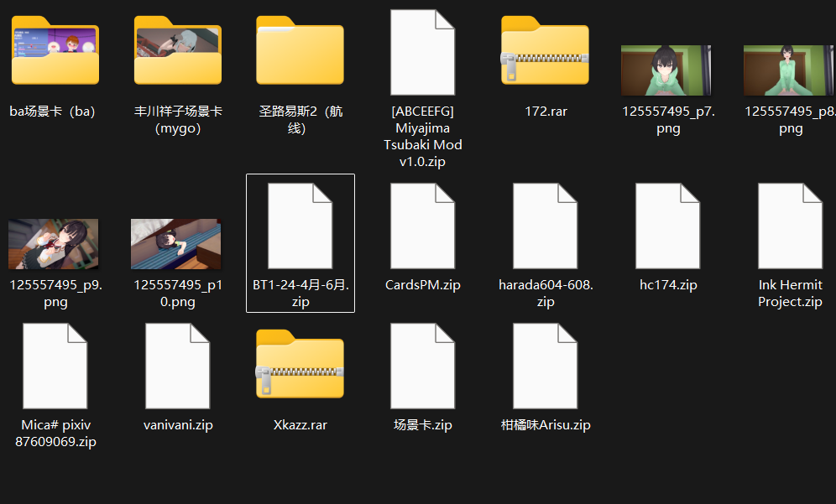Viewport: 836px width, 504px height.
Task: Select the Xkazz.rar archive
Action: click(300, 366)
